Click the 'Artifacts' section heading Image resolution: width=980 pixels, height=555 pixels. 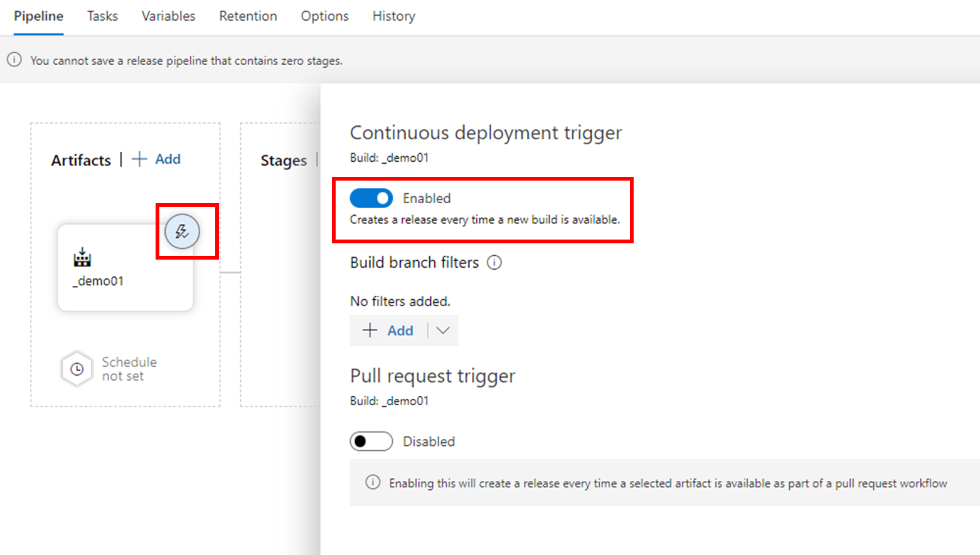click(x=81, y=161)
